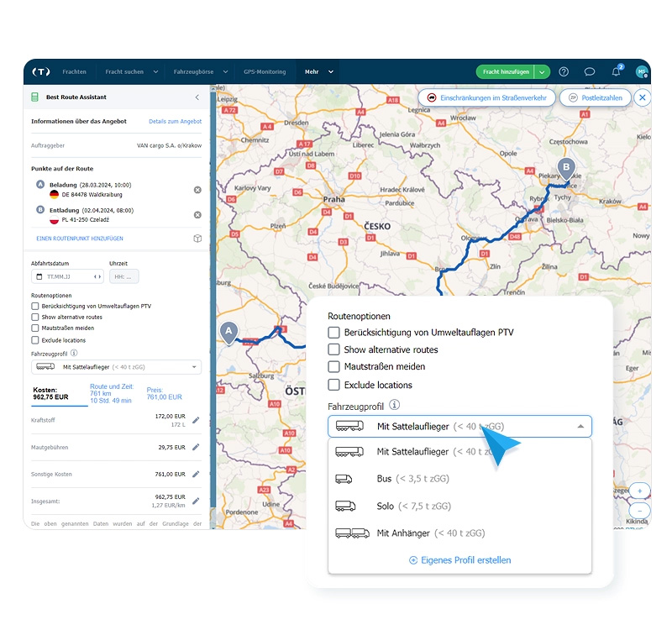Close the map panel with the X button

pyautogui.click(x=643, y=97)
